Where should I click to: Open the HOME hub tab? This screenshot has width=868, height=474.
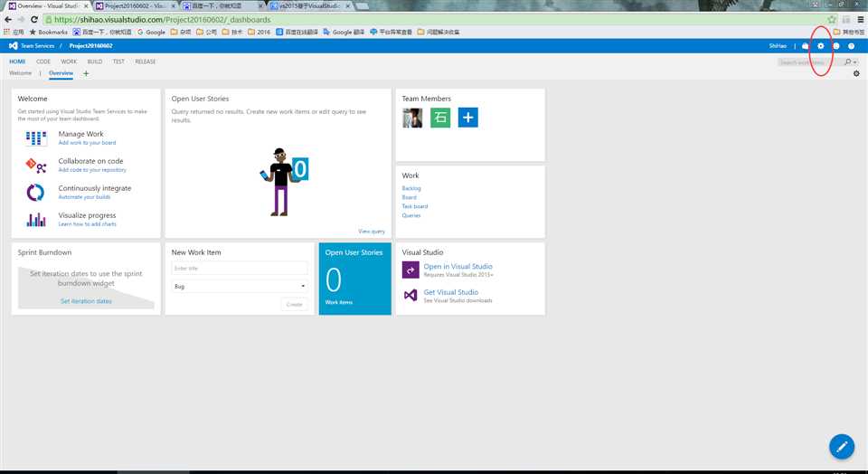17,62
